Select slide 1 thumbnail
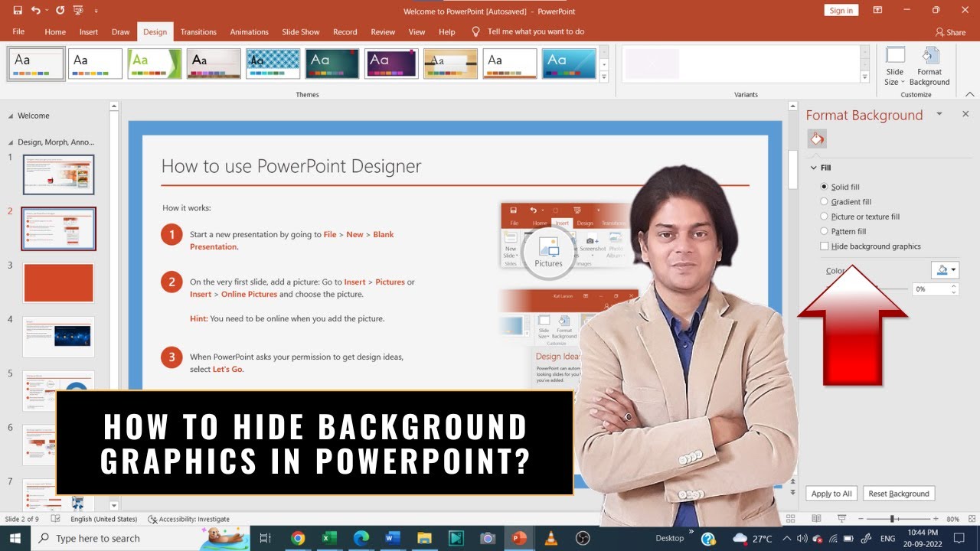Viewport: 980px width, 551px height. pyautogui.click(x=59, y=174)
